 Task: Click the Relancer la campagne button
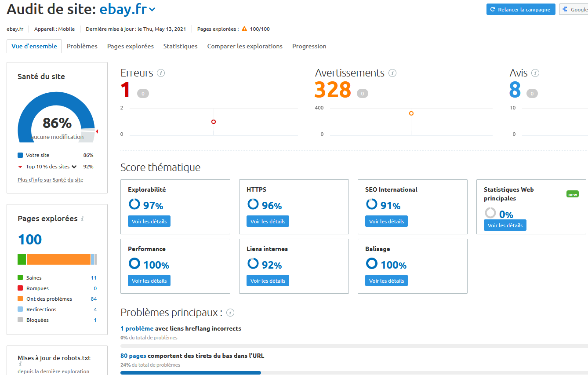(x=521, y=9)
